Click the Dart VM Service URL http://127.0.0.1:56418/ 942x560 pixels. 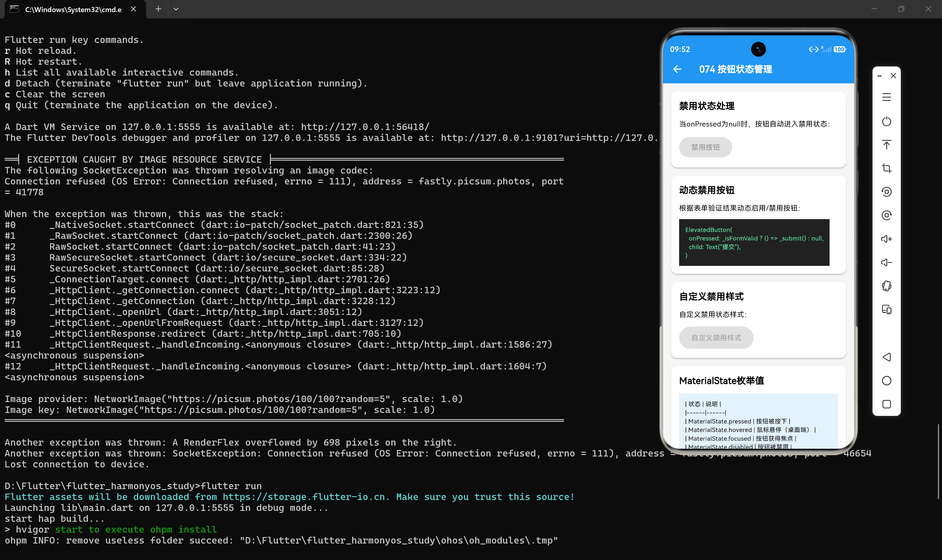click(x=365, y=127)
